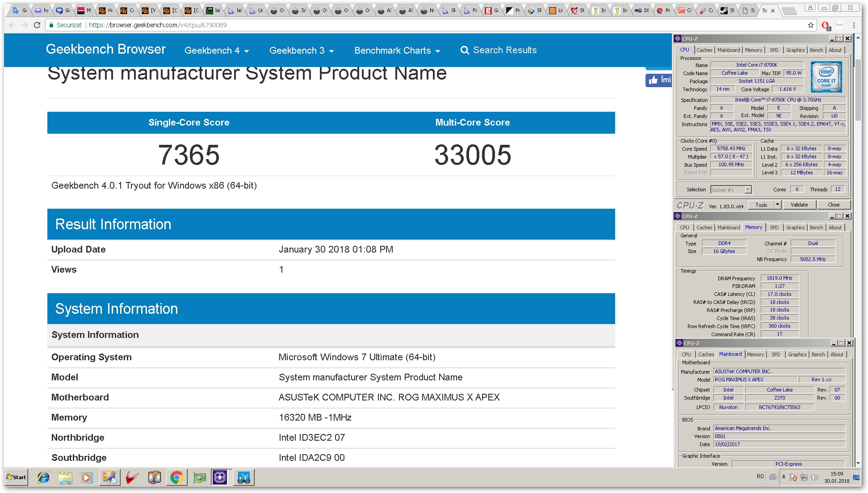
Task: Open About tab in top CPU-Z window
Action: click(x=835, y=50)
